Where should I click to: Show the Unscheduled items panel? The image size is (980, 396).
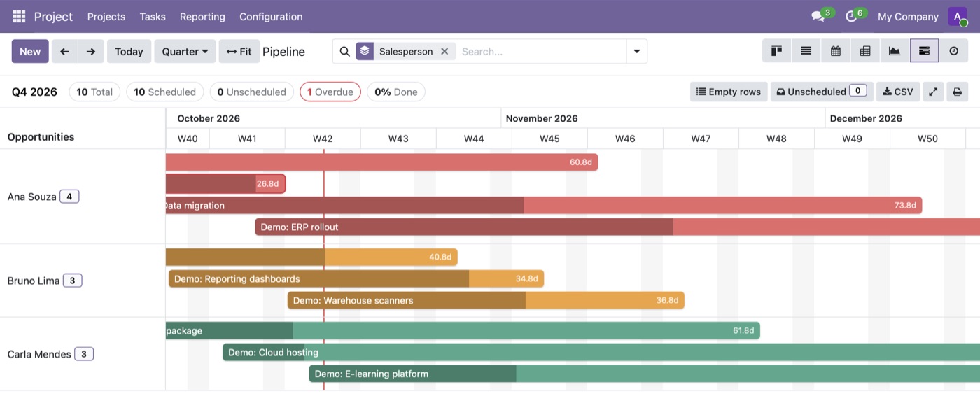822,92
